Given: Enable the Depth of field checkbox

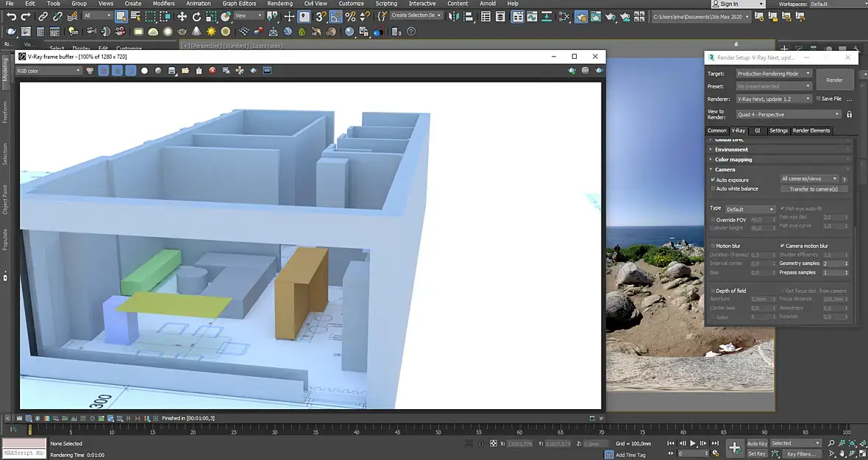Looking at the screenshot, I should [713, 291].
